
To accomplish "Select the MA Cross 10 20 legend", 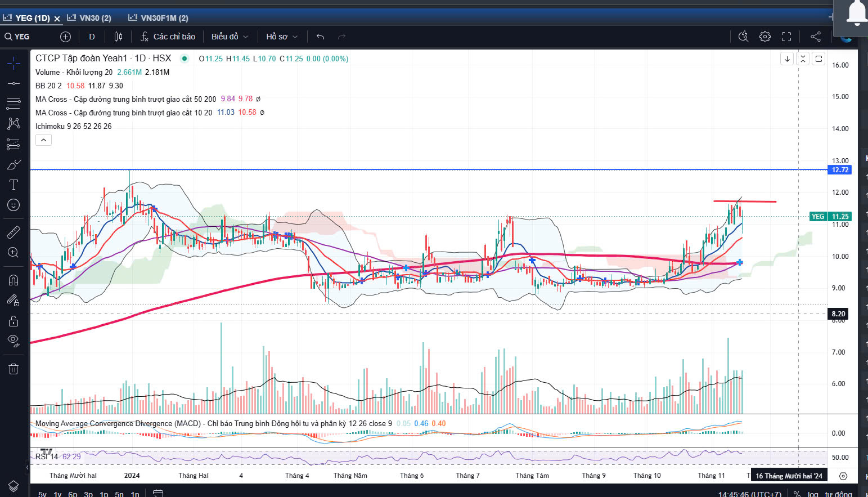I will (x=124, y=113).
